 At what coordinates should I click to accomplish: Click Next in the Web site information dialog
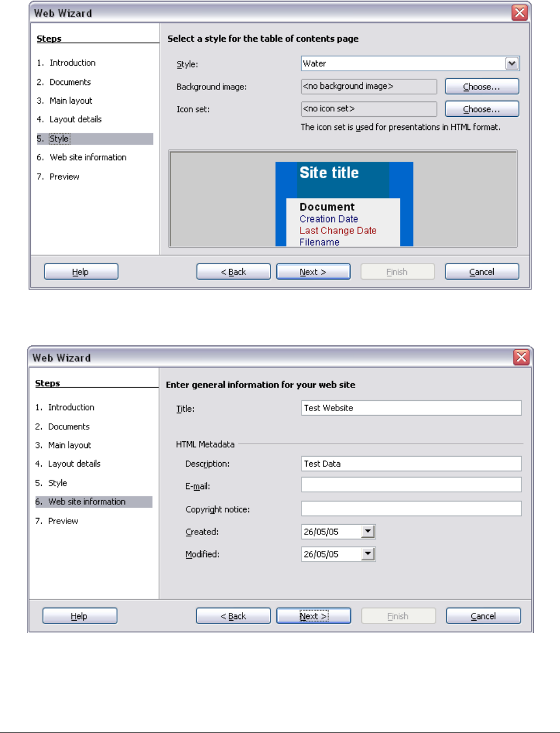coord(314,616)
